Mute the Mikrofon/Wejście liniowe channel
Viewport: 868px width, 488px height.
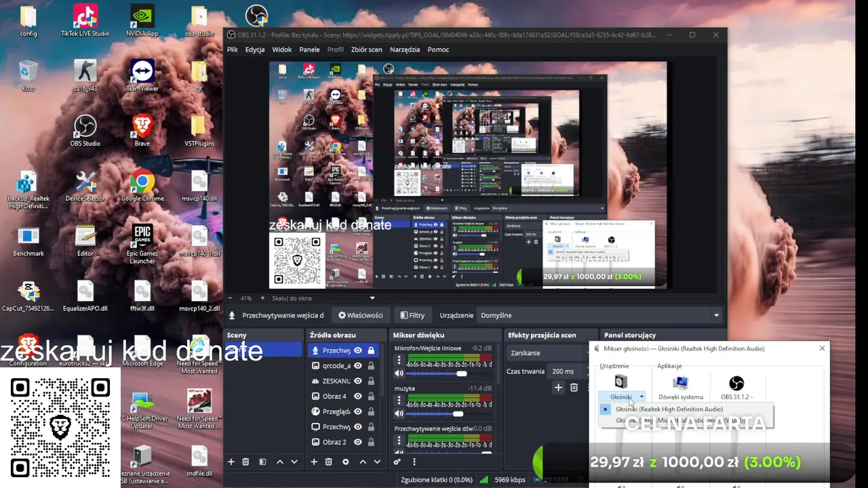399,373
